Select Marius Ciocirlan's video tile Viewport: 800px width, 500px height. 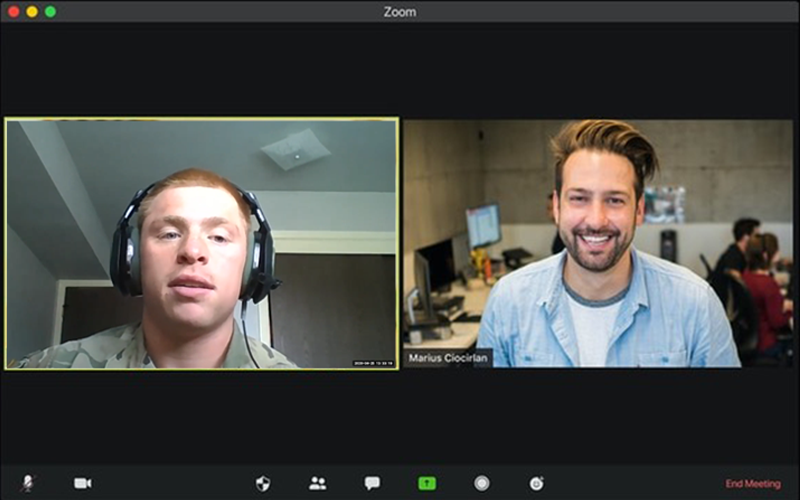coord(598,243)
